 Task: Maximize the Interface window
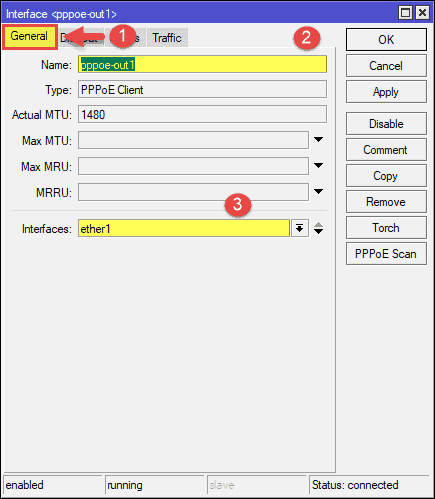point(405,13)
